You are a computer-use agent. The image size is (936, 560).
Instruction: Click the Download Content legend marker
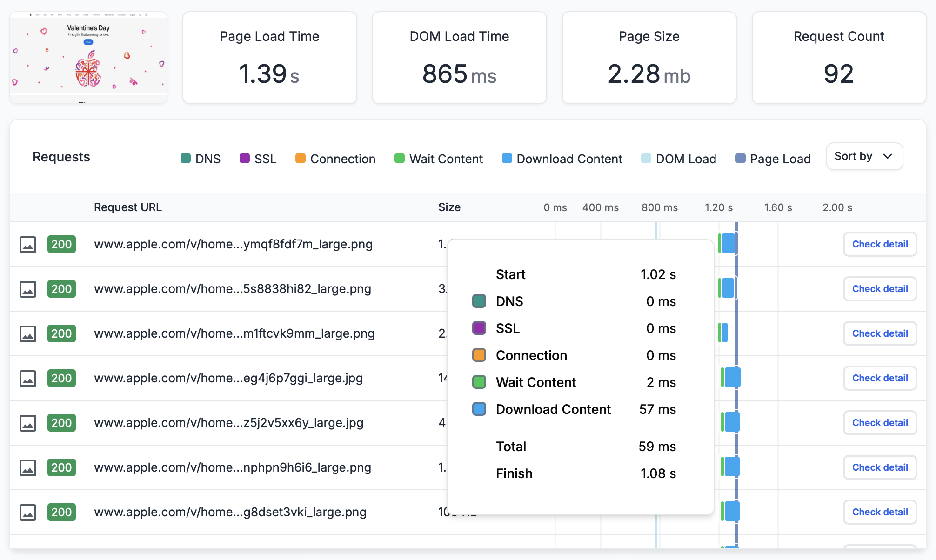point(506,159)
